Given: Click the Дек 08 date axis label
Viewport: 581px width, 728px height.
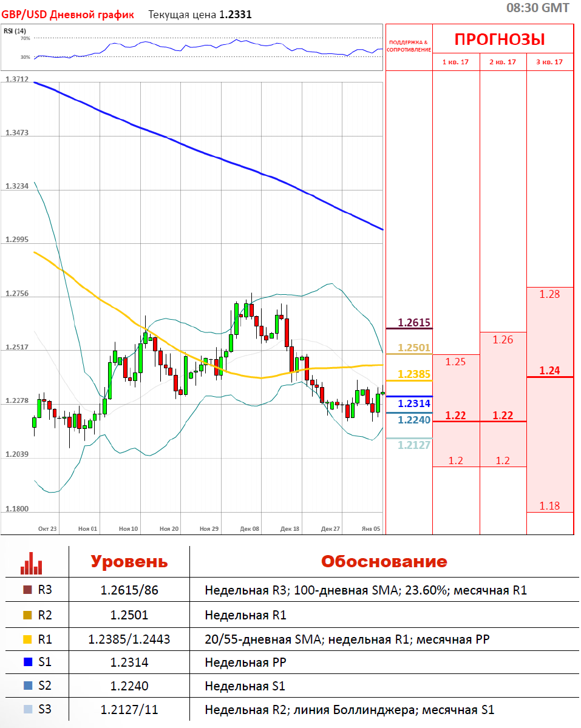Looking at the screenshot, I should [x=250, y=529].
